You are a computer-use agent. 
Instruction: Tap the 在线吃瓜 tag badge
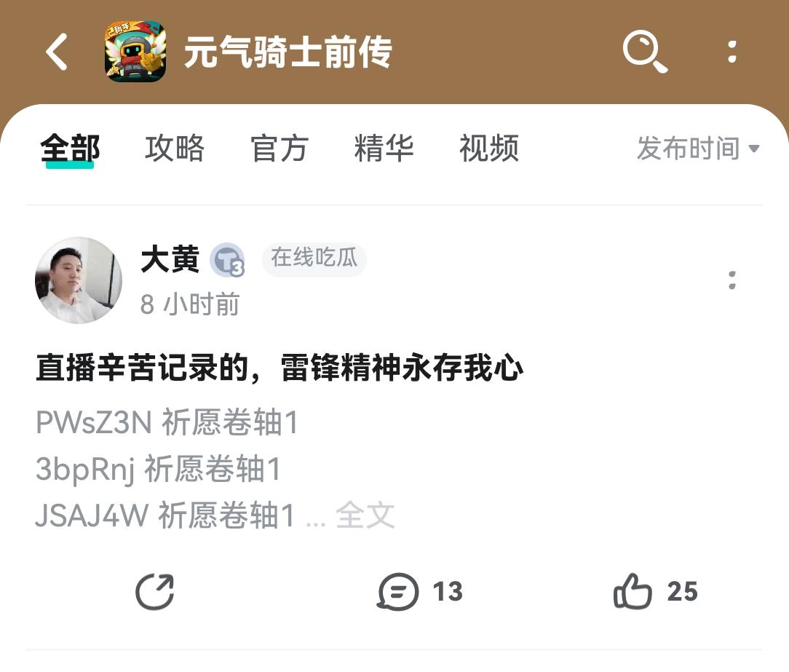tap(314, 258)
